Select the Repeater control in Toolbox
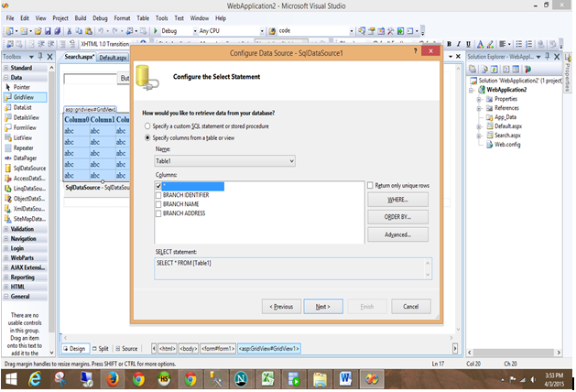Screen dimensions: 576x392 coord(25,148)
